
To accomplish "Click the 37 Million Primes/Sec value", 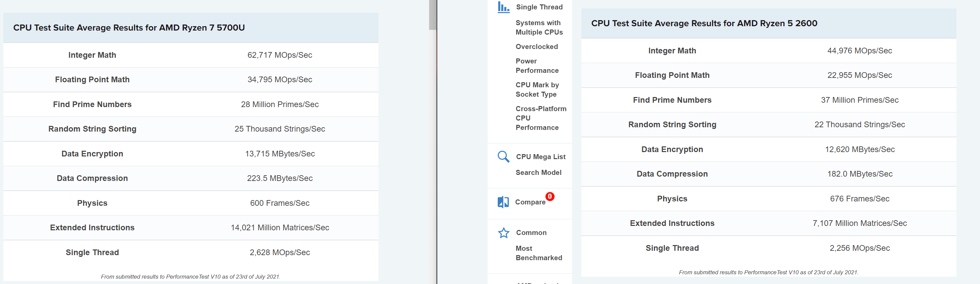I will (x=859, y=100).
